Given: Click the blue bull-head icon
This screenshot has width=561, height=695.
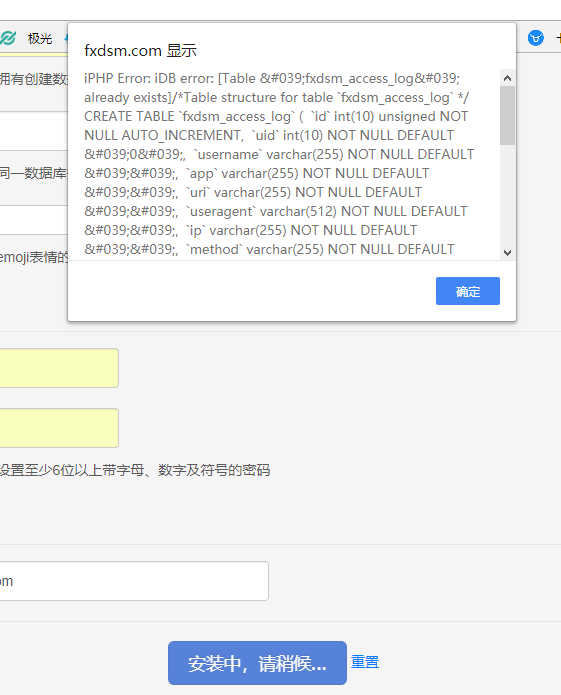Looking at the screenshot, I should 536,38.
